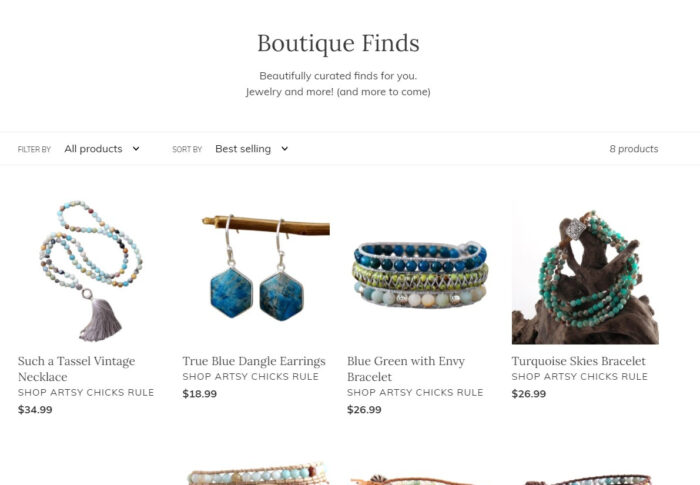Click vendor name under True Blue Earrings

pyautogui.click(x=250, y=376)
